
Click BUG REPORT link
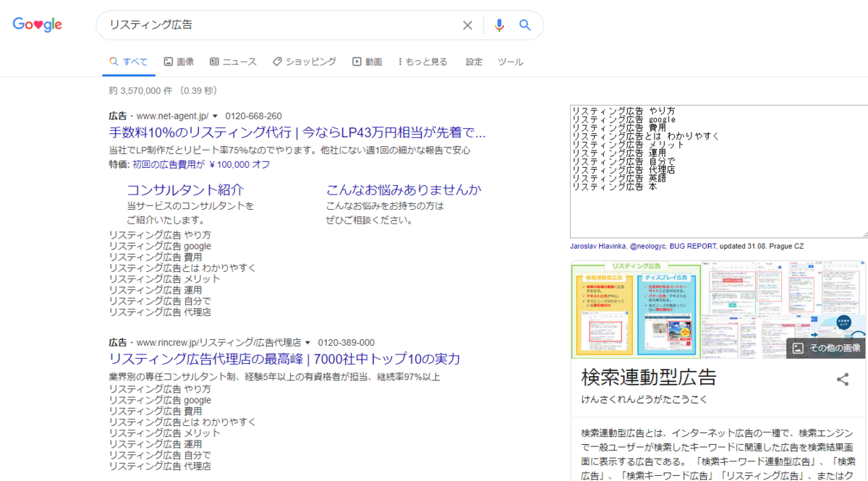[x=693, y=246]
